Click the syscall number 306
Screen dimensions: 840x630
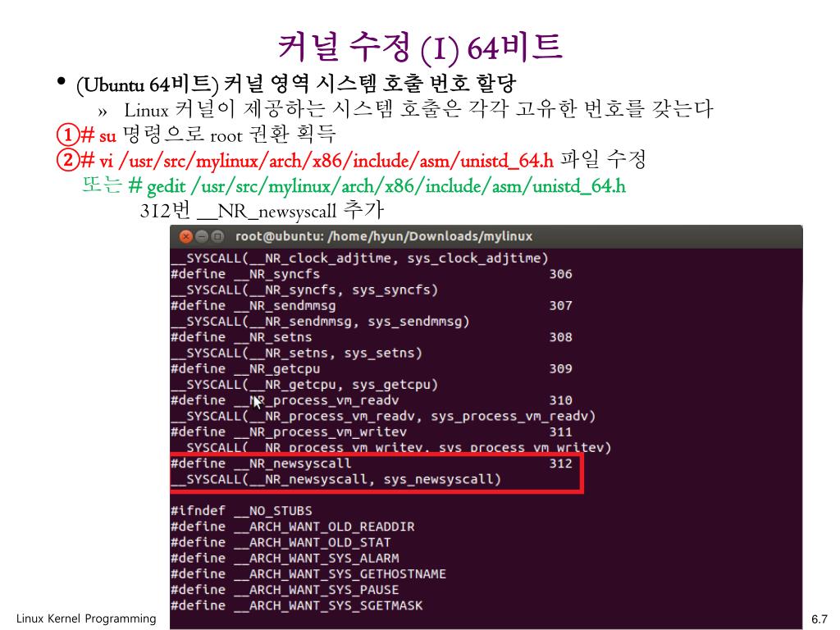[560, 274]
